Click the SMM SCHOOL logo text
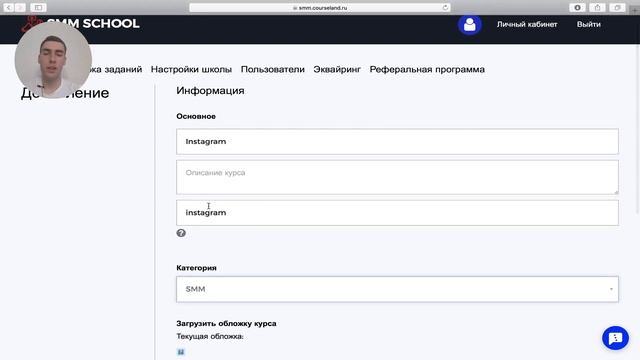 [93, 24]
